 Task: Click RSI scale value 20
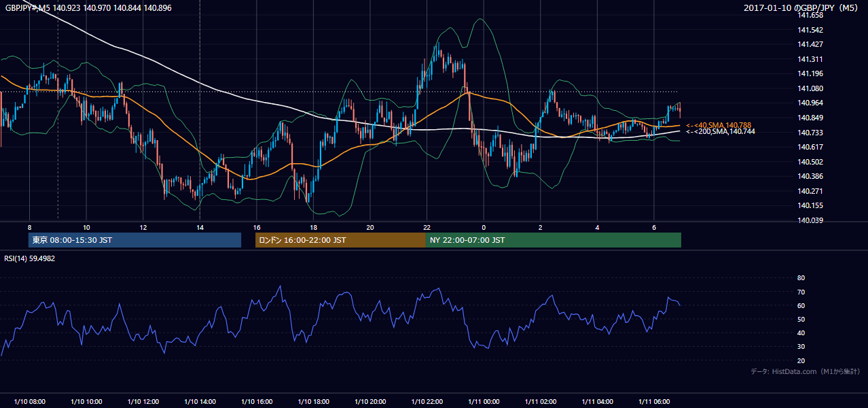(x=801, y=360)
